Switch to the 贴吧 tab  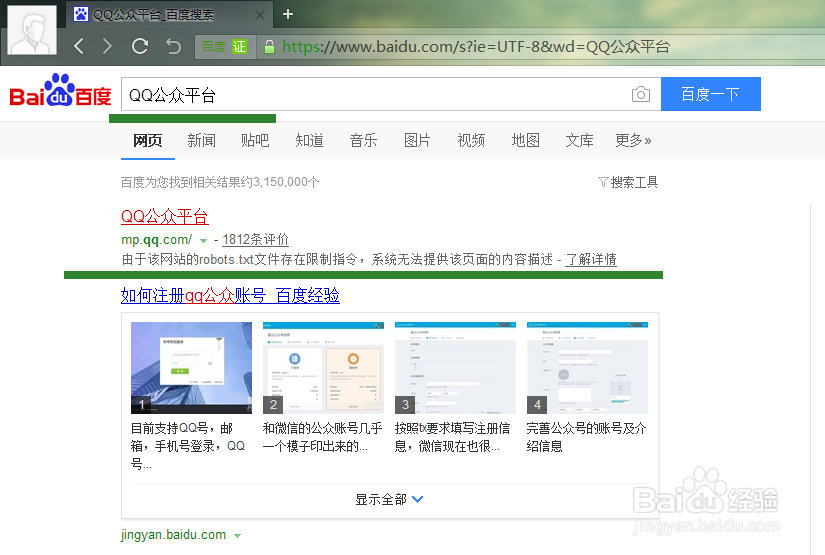[255, 140]
